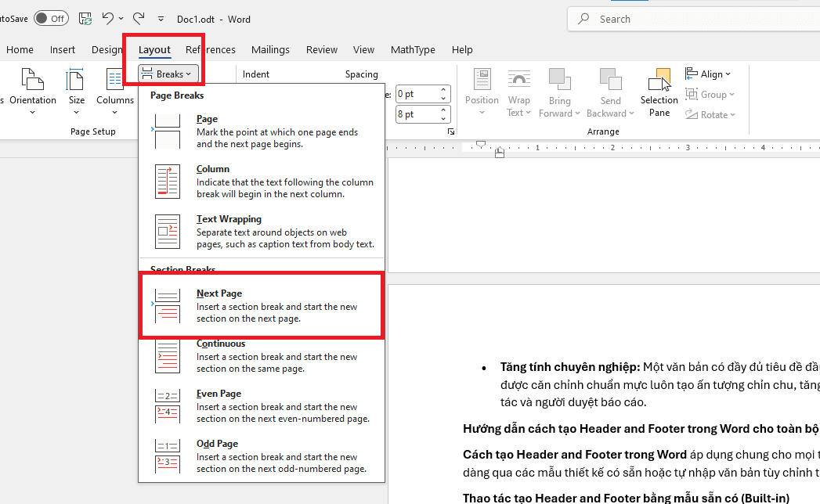Image resolution: width=820 pixels, height=504 pixels.
Task: Click the Save icon in title bar
Action: pyautogui.click(x=85, y=19)
